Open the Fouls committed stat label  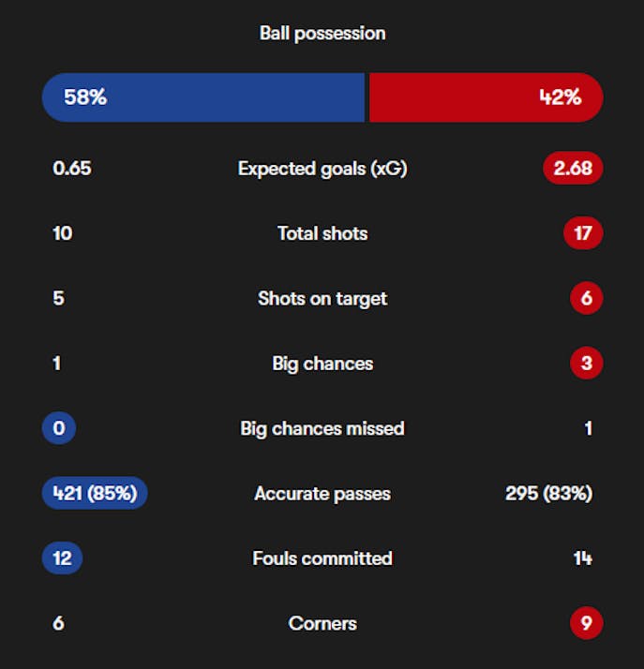pyautogui.click(x=322, y=558)
